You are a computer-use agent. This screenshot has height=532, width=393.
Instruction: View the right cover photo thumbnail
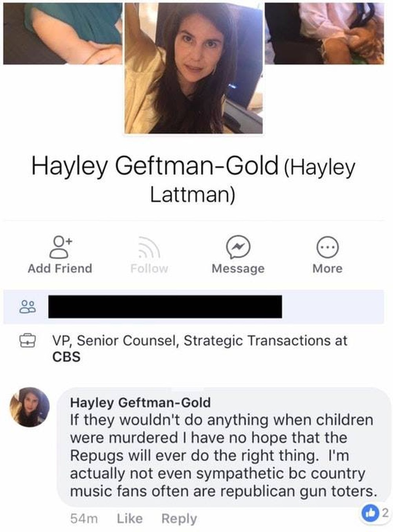[324, 33]
